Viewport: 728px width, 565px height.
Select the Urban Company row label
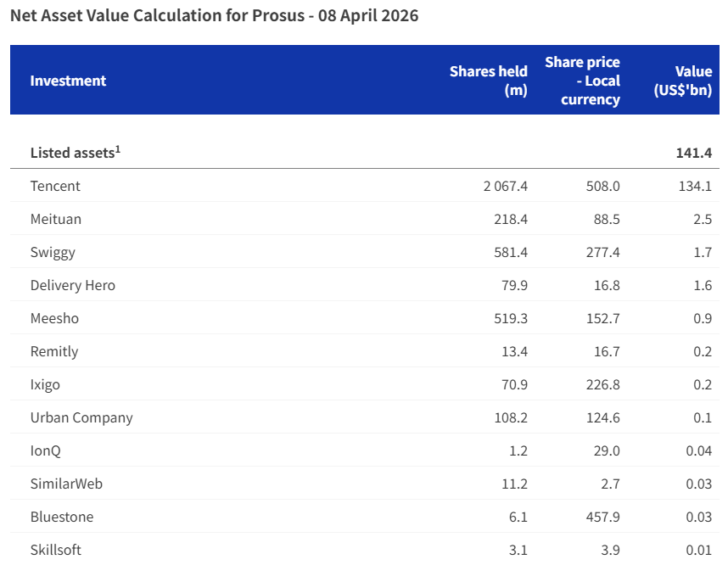tap(81, 417)
